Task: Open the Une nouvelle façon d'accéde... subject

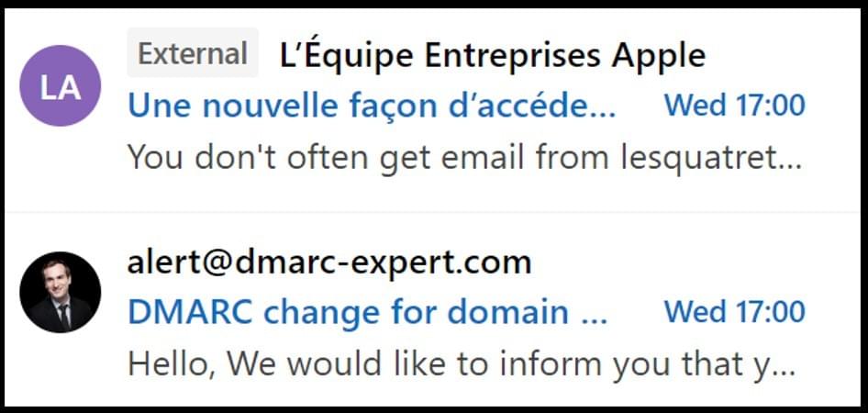Action: coord(372,106)
